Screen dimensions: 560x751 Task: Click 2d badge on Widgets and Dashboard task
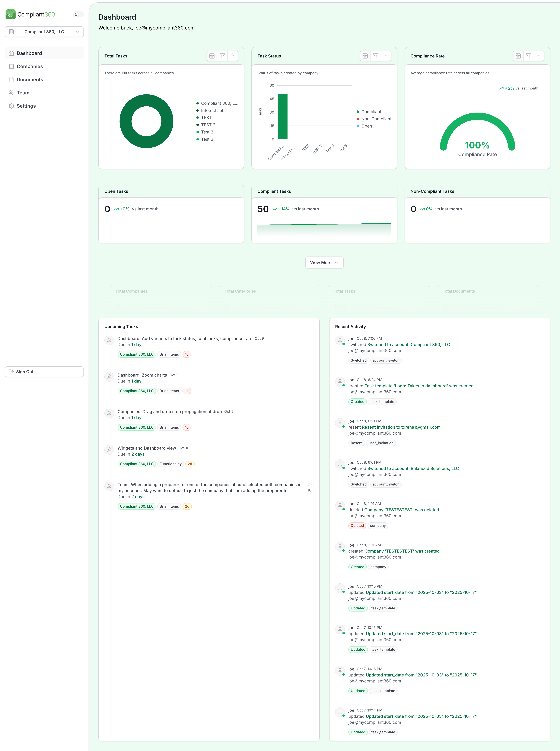(x=190, y=464)
